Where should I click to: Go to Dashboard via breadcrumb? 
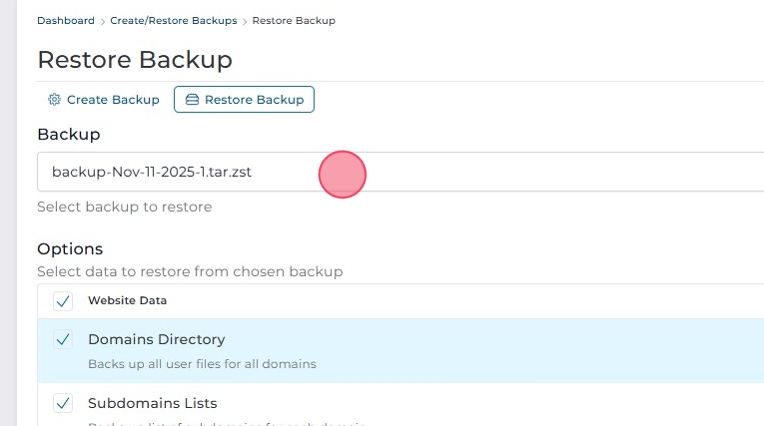tap(66, 21)
